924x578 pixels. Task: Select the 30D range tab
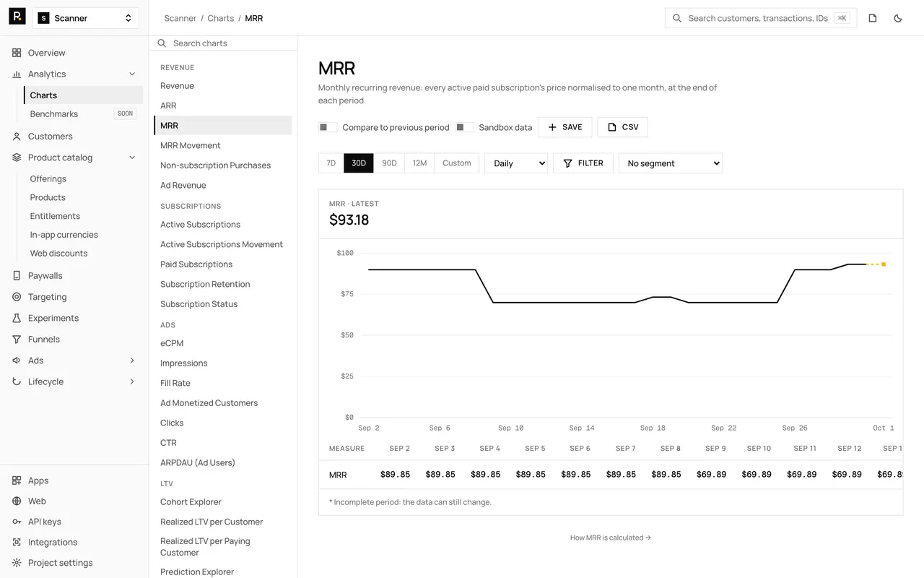pos(359,163)
